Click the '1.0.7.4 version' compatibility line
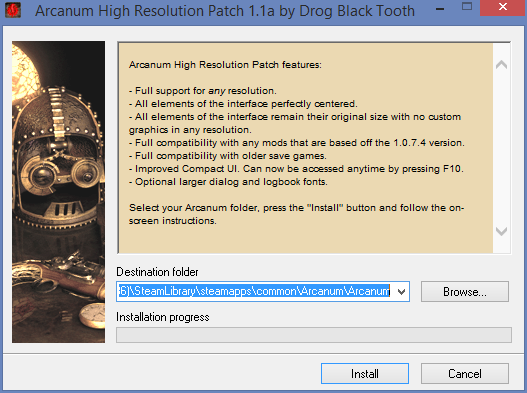The height and width of the screenshot is (393, 527). tap(297, 143)
